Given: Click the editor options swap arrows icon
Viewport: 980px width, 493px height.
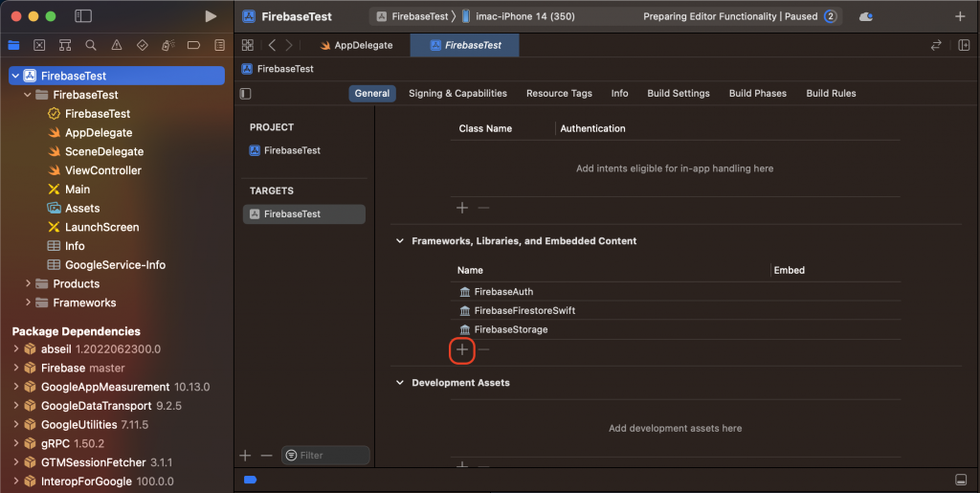Looking at the screenshot, I should pos(936,45).
